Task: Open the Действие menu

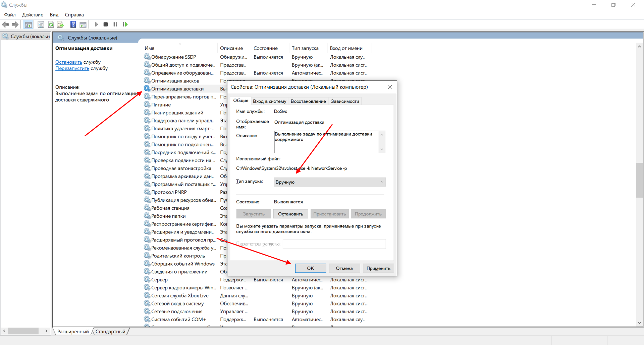Action: tap(33, 15)
